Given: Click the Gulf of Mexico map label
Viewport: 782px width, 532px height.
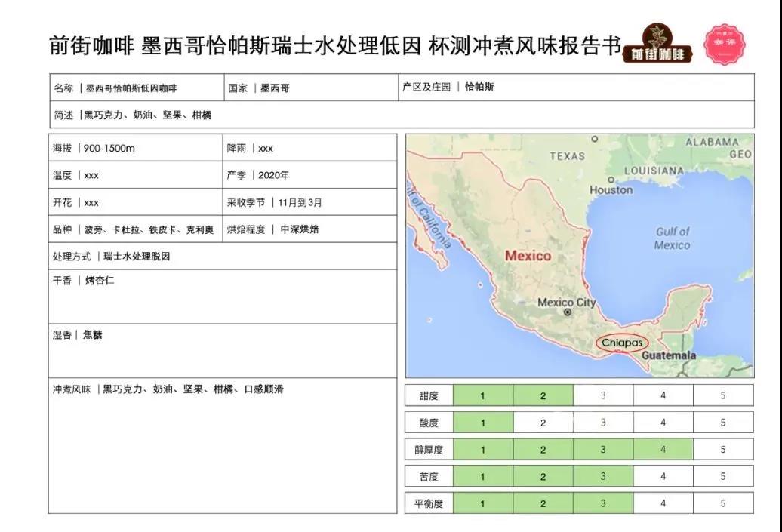Looking at the screenshot, I should 672,238.
